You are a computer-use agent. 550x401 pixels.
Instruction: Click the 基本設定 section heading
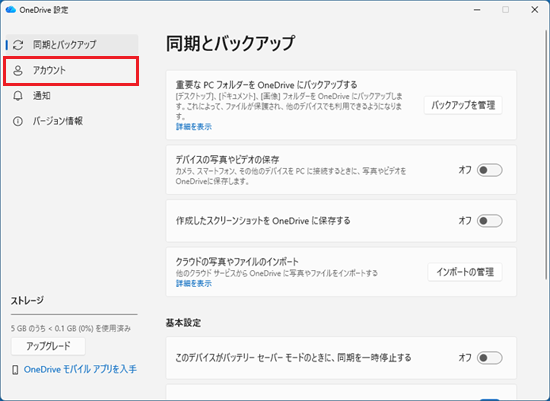(x=183, y=323)
